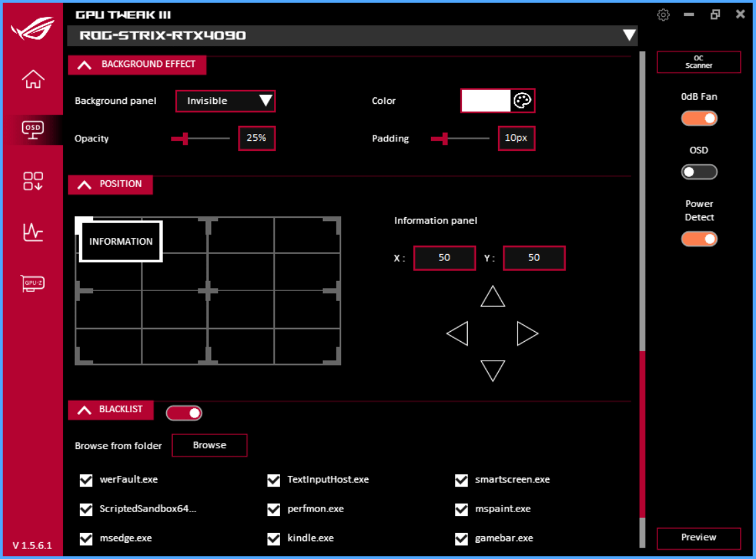Uncheck ScriptedSandbox64 in the blacklist
Screen dimensions: 756x559
coord(86,509)
